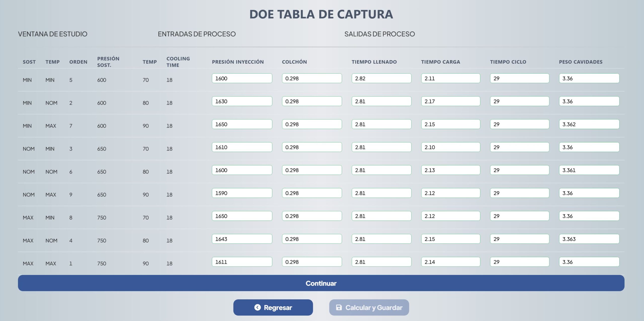Click the Tiempo Carga input showing 2.10

pyautogui.click(x=450, y=147)
